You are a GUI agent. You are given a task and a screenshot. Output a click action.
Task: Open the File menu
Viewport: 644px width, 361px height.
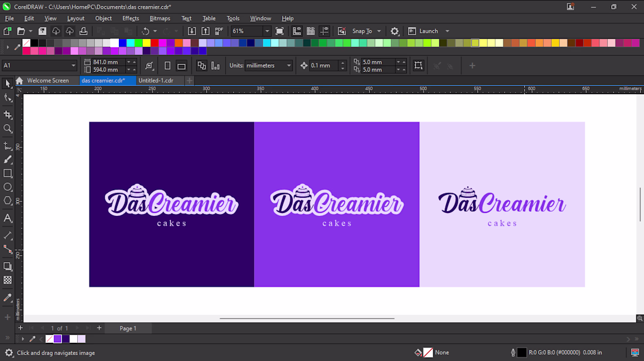point(9,19)
